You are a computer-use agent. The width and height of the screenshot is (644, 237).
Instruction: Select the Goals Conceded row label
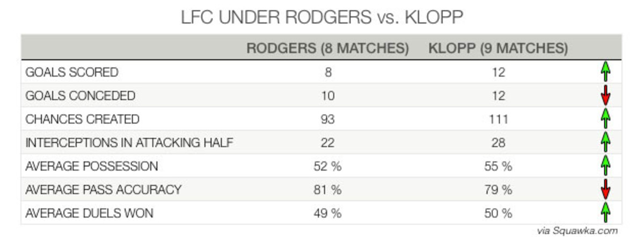(x=80, y=96)
